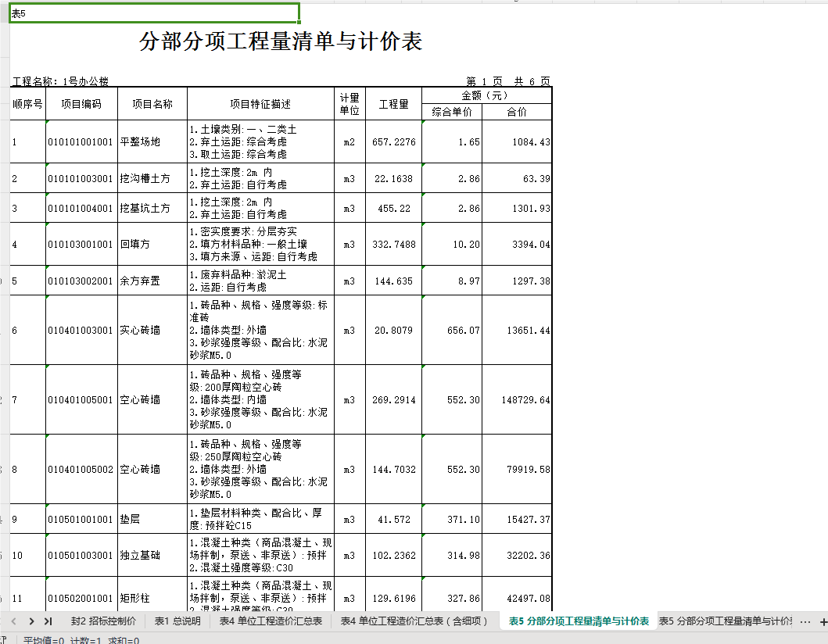Click project code 010101001001
The height and width of the screenshot is (644, 828).
[81, 141]
